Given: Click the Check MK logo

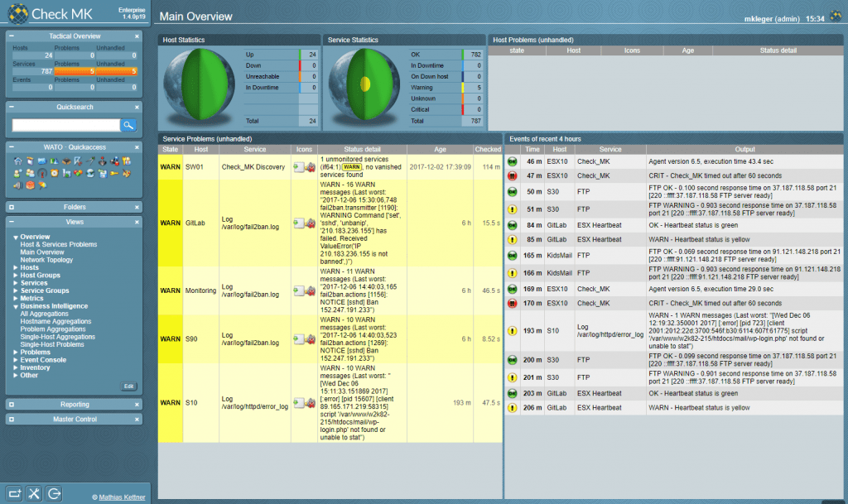Looking at the screenshot, I should click(50, 13).
